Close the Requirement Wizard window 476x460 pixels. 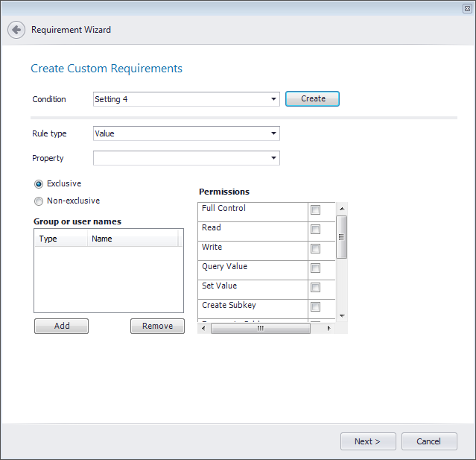point(466,7)
